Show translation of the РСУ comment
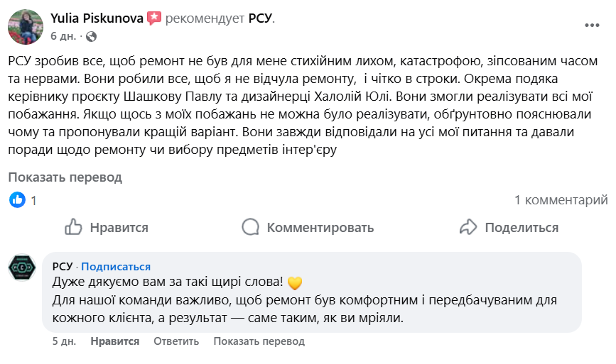616x364 pixels. pos(259,341)
